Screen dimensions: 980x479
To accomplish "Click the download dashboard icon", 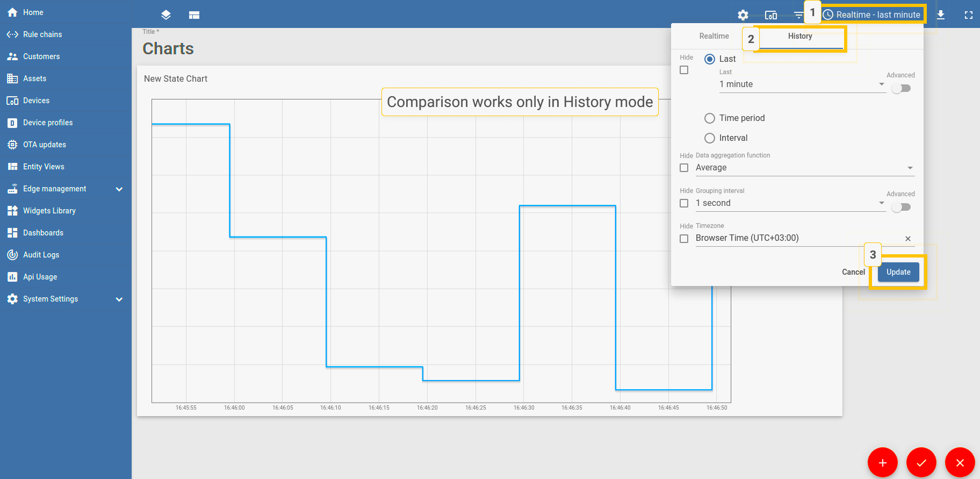I will click(941, 15).
